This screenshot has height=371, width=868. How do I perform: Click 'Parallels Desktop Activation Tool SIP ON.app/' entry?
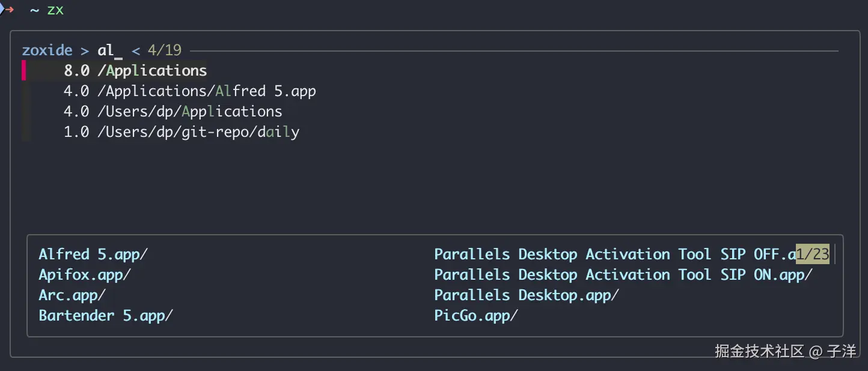point(623,275)
